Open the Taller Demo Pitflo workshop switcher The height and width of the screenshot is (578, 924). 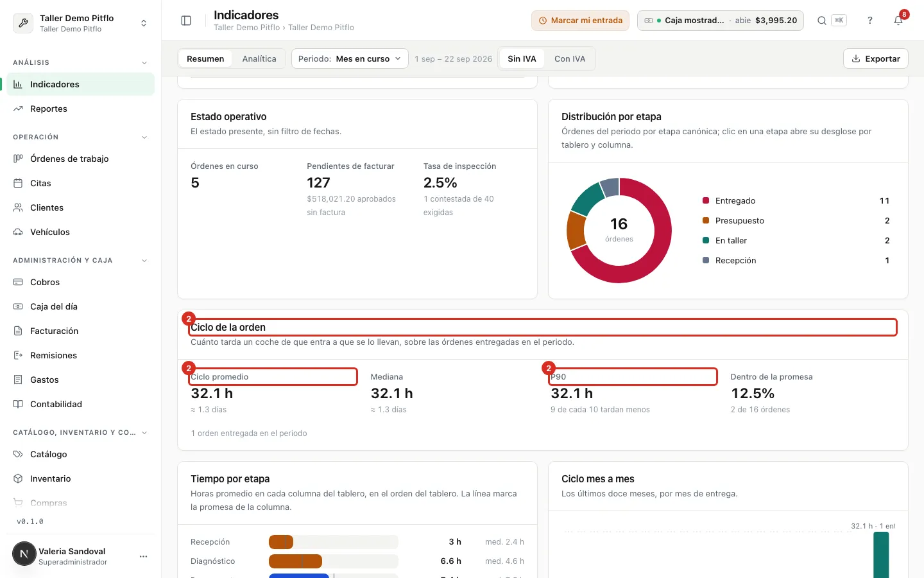pyautogui.click(x=81, y=23)
